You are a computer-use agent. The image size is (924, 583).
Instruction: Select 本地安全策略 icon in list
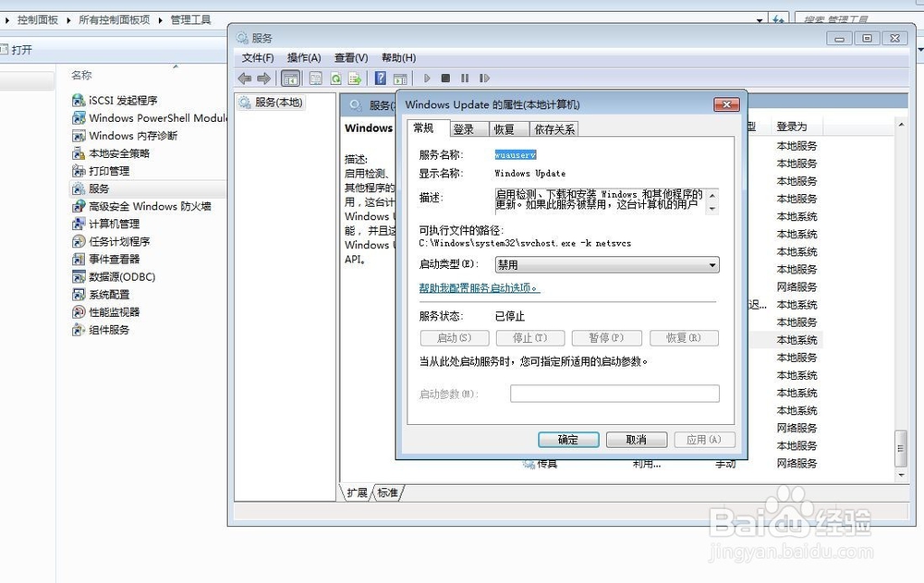pyautogui.click(x=79, y=153)
